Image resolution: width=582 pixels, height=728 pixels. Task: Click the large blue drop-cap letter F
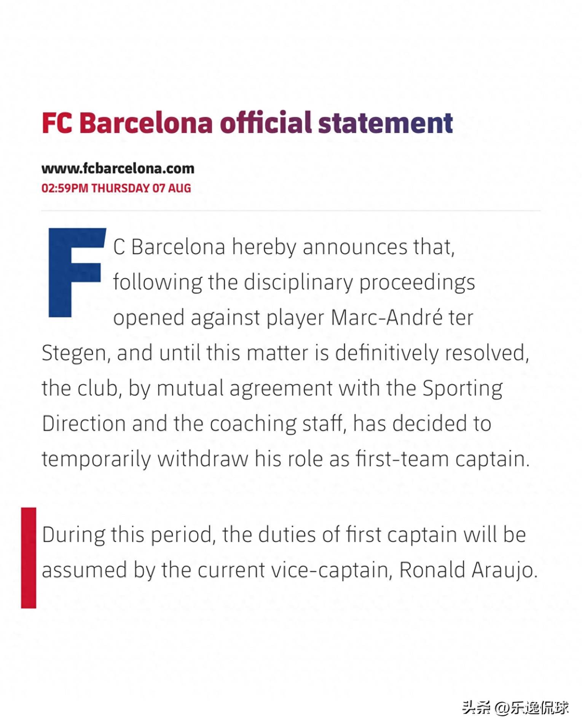(x=77, y=272)
